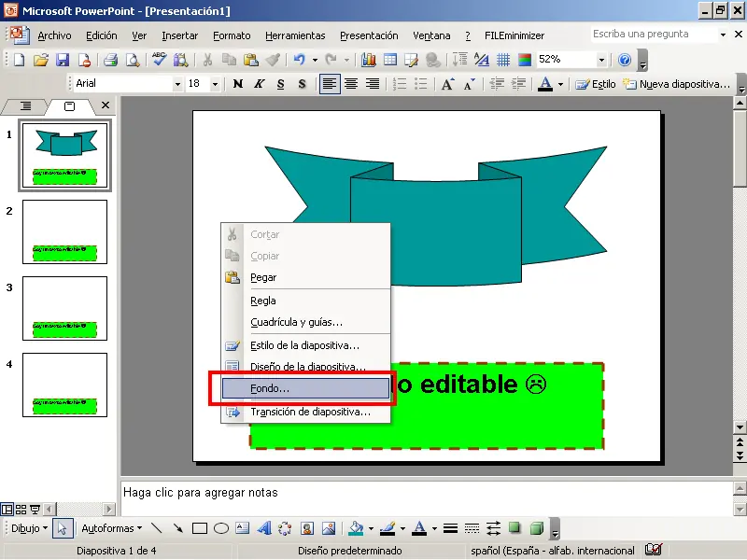
Task: Select slide 3 thumbnail in the panel
Action: click(x=64, y=308)
